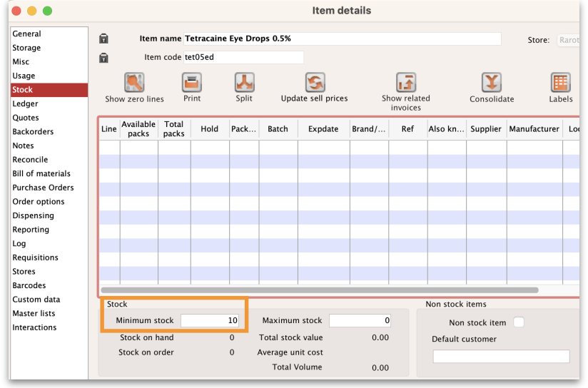This screenshot has width=588, height=388.
Task: Open the Ledger section
Action: pyautogui.click(x=25, y=103)
